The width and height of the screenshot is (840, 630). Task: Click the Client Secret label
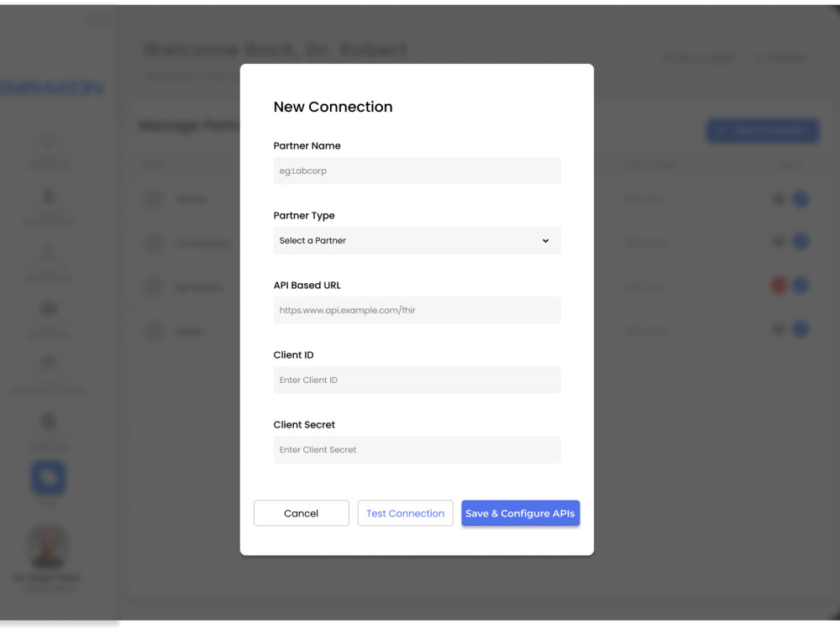click(x=304, y=424)
